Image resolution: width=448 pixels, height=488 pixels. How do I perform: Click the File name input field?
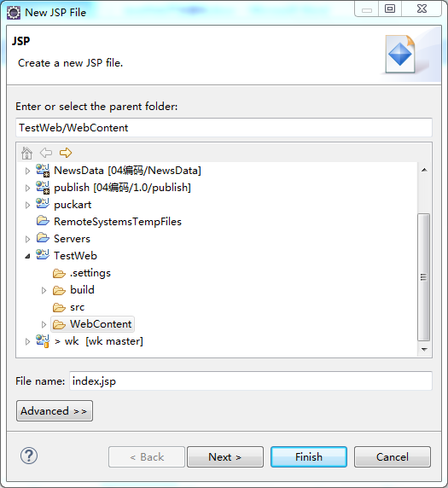click(x=251, y=381)
